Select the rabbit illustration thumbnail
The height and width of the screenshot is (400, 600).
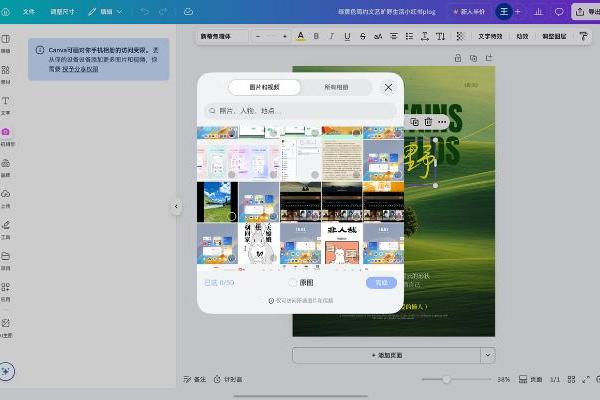pyautogui.click(x=259, y=243)
